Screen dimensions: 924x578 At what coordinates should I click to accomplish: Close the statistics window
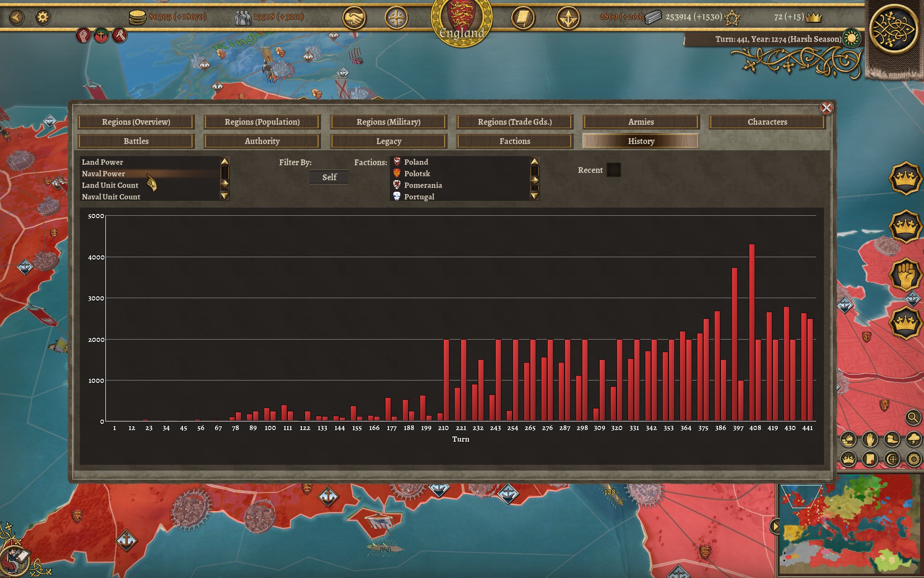(x=826, y=108)
